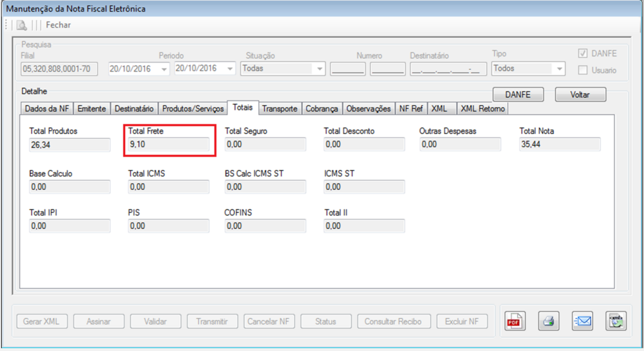Click the Validar button
This screenshot has width=644, height=351.
155,321
